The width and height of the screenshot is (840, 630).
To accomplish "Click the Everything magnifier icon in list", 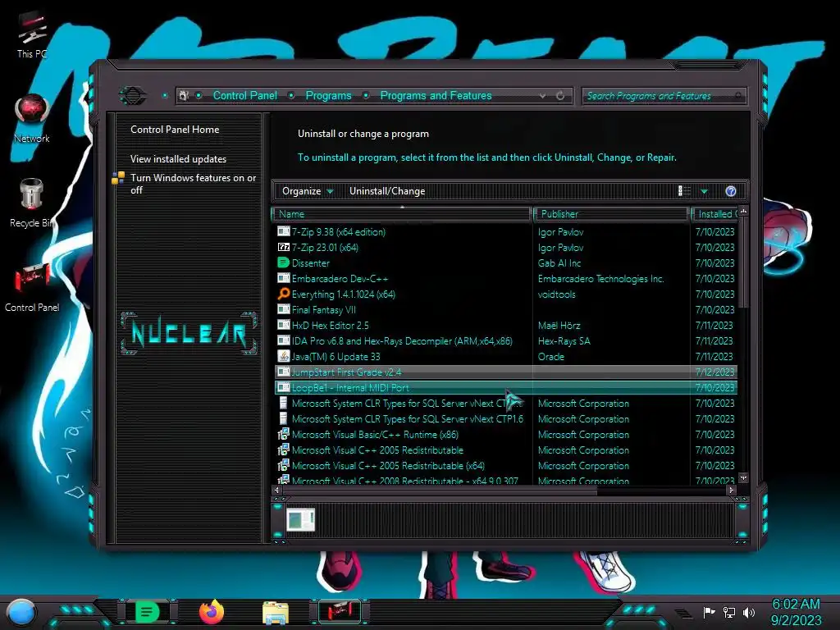I will coord(283,294).
